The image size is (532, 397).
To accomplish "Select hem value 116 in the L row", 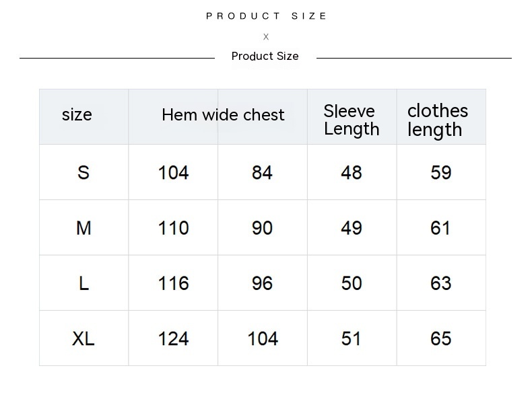I will click(173, 283).
